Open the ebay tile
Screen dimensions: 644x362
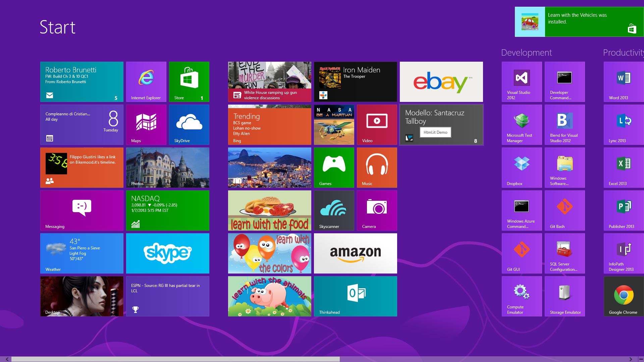[x=441, y=82]
